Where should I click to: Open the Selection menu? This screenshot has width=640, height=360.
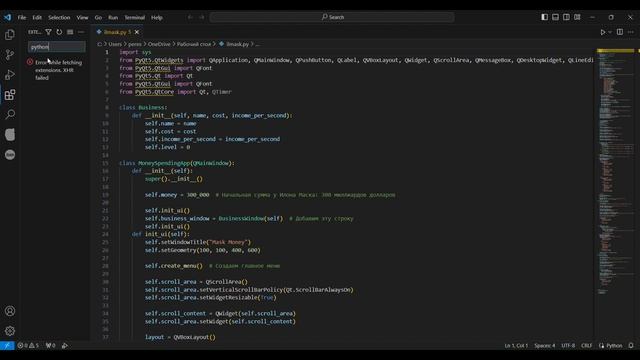point(59,18)
